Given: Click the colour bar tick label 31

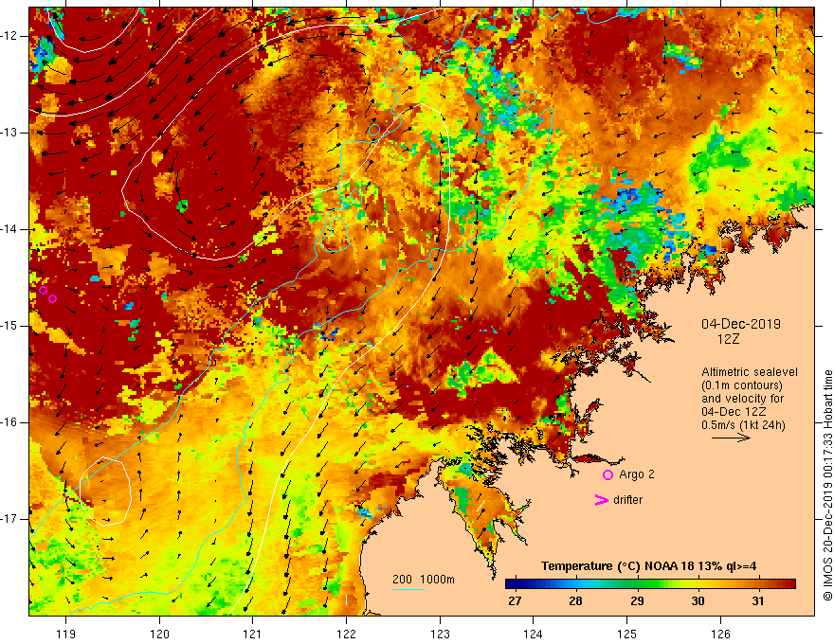Looking at the screenshot, I should (x=758, y=601).
